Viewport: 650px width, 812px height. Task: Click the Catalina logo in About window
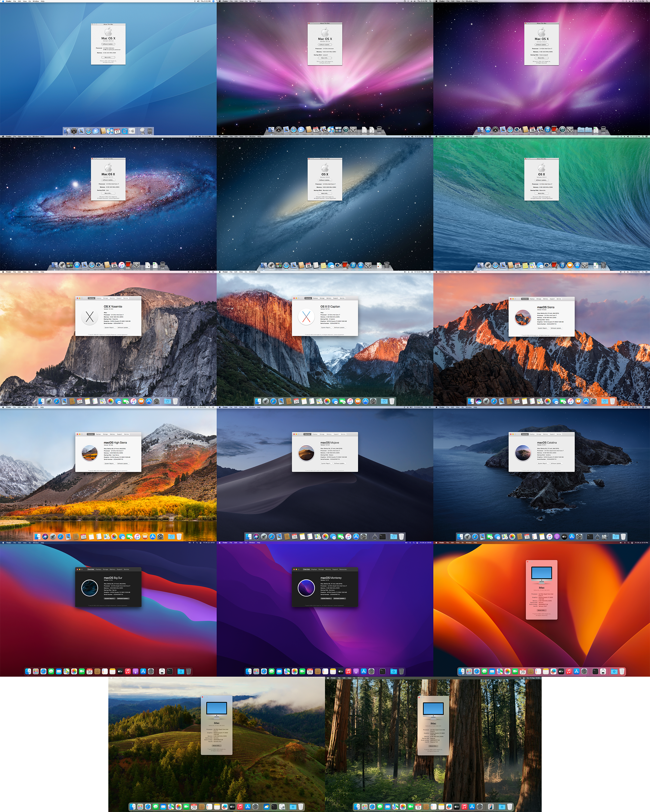(523, 453)
